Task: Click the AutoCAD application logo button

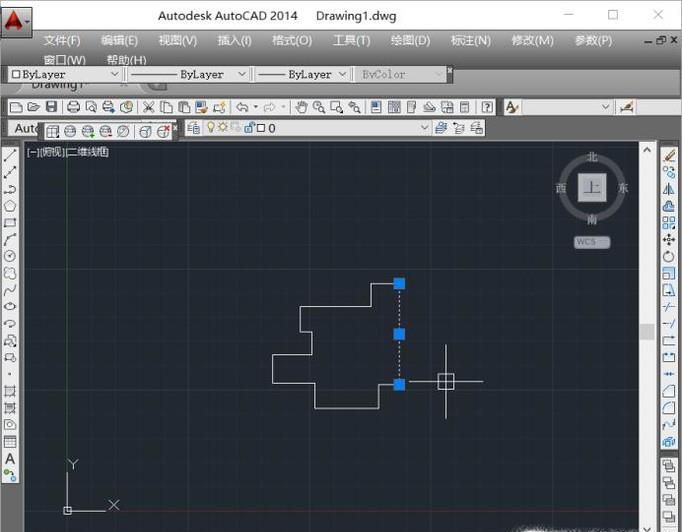Action: click(16, 19)
